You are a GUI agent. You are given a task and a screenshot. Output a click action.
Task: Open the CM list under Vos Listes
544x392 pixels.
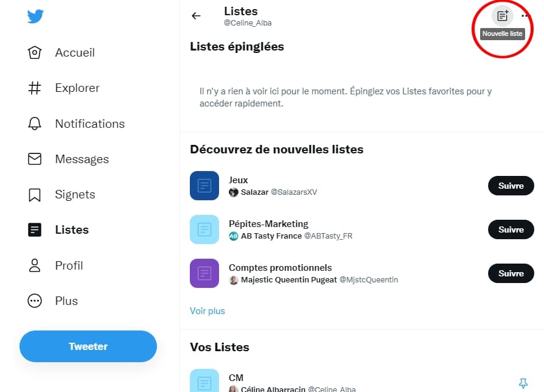pos(236,378)
